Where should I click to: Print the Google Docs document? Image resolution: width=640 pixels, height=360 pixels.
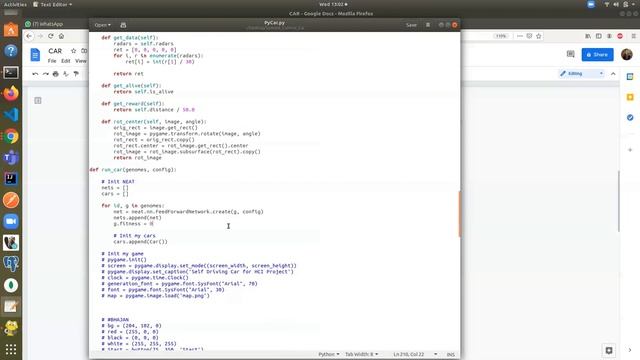click(56, 74)
